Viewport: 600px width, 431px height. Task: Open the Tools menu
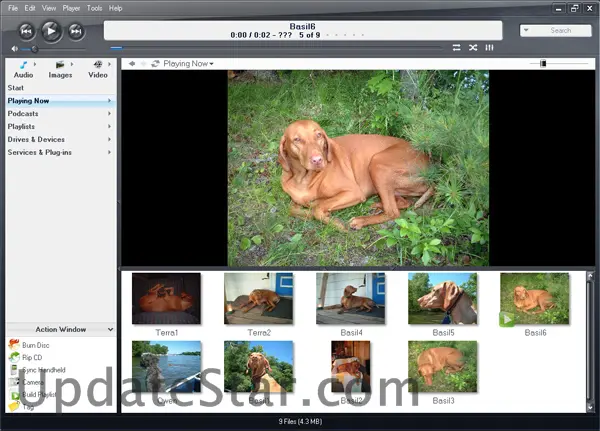pos(94,8)
